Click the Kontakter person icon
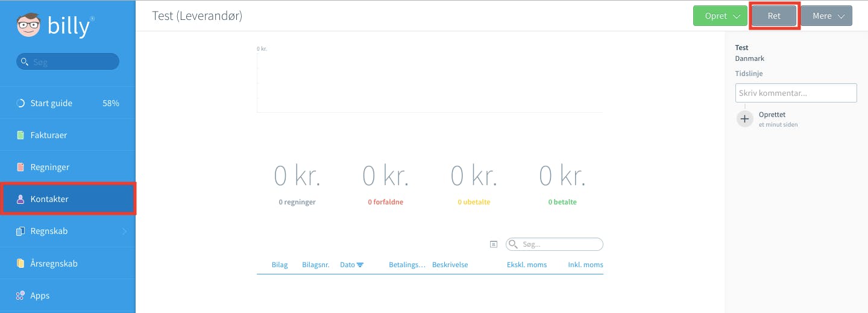The image size is (868, 313). coord(20,199)
